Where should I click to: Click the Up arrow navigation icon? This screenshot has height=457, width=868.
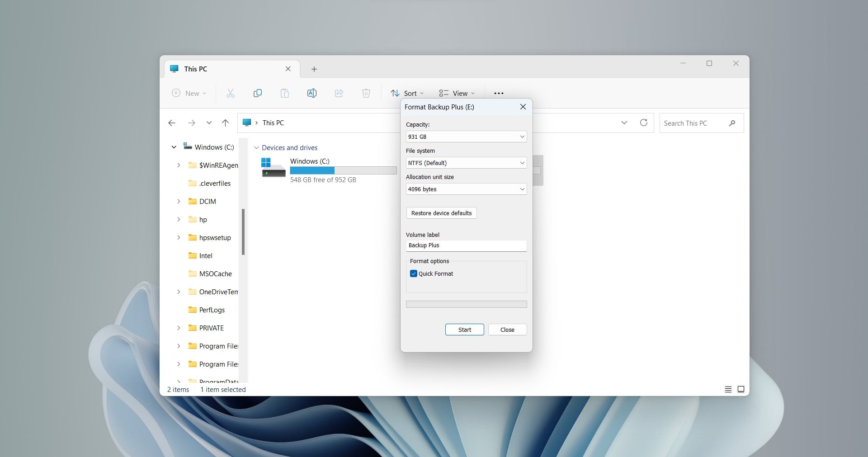(x=225, y=123)
